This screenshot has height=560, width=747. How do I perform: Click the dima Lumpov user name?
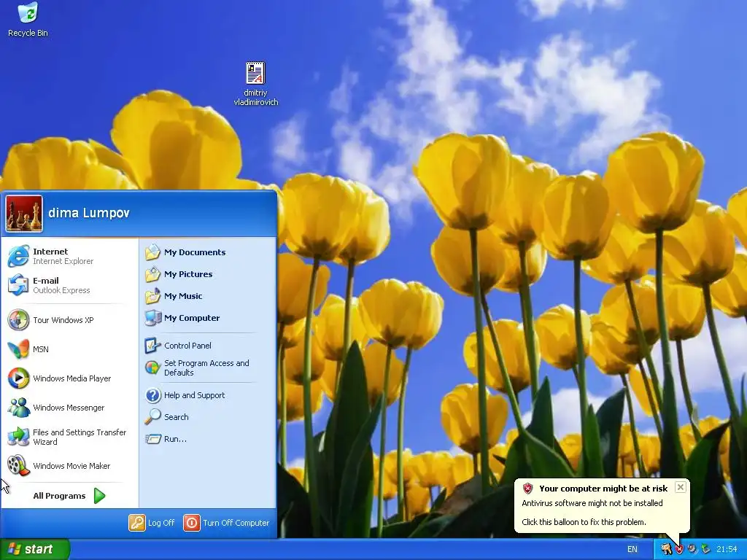pyautogui.click(x=88, y=213)
